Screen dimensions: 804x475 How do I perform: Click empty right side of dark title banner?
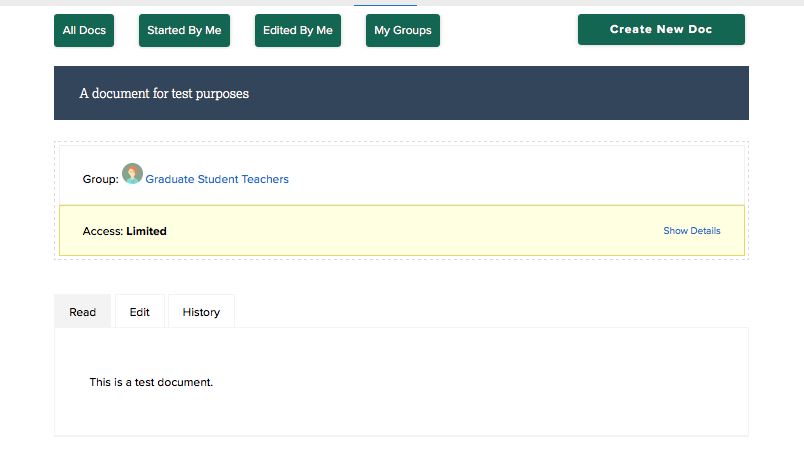point(600,94)
